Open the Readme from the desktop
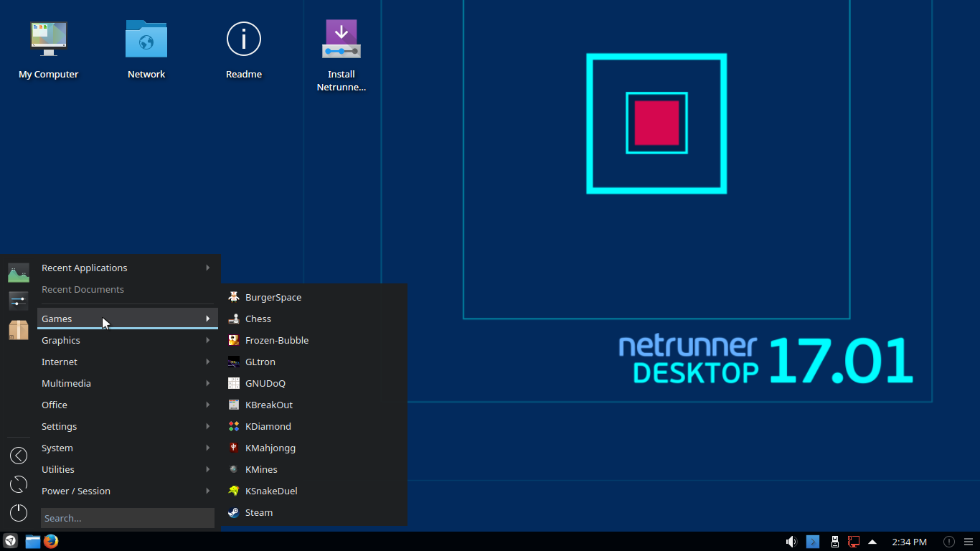This screenshot has height=551, width=980. pos(244,39)
